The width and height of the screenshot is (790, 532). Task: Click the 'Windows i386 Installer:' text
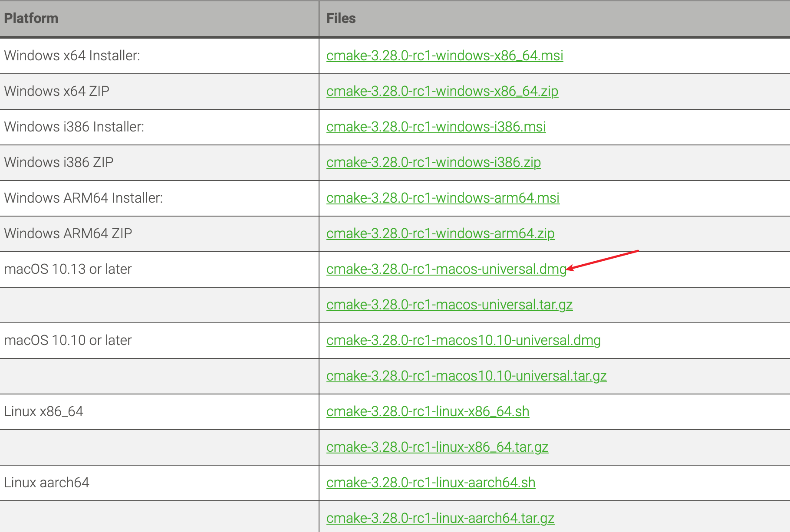(x=74, y=127)
